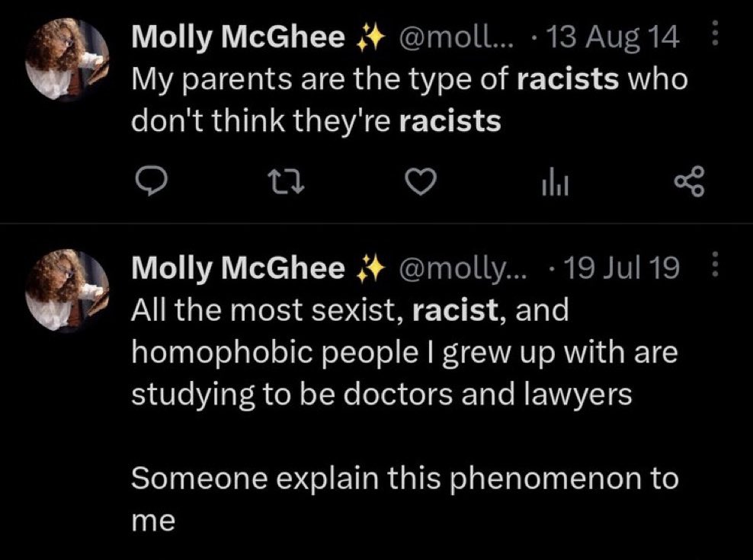Click Molly McGhee name on second tweet
The height and width of the screenshot is (560, 753).
239,267
